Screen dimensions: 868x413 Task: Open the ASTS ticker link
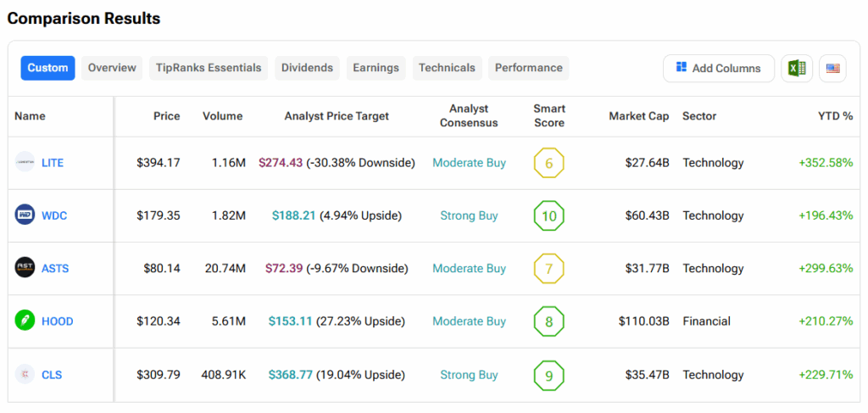tap(55, 268)
